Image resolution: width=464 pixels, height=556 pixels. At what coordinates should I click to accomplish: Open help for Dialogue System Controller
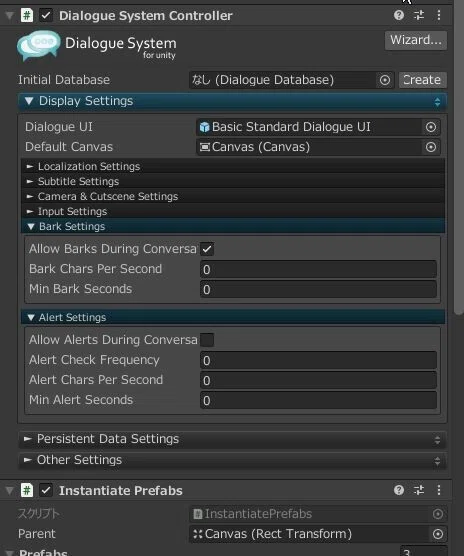399,15
